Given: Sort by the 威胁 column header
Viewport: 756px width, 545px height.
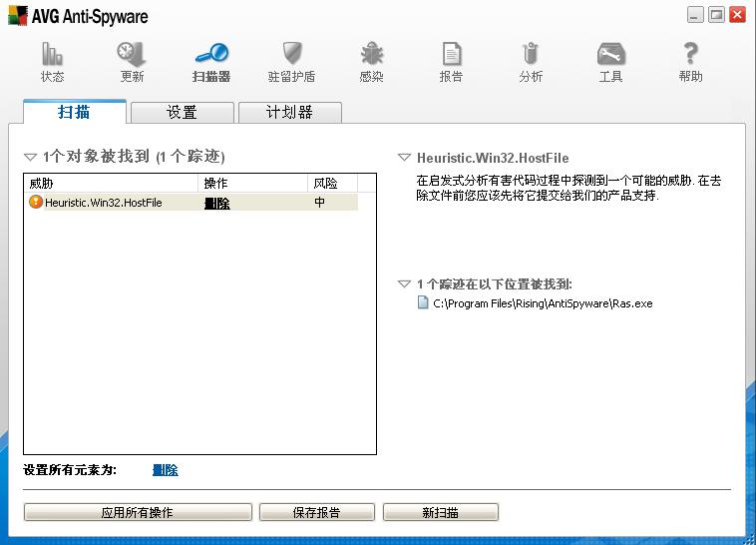Looking at the screenshot, I should [x=112, y=183].
